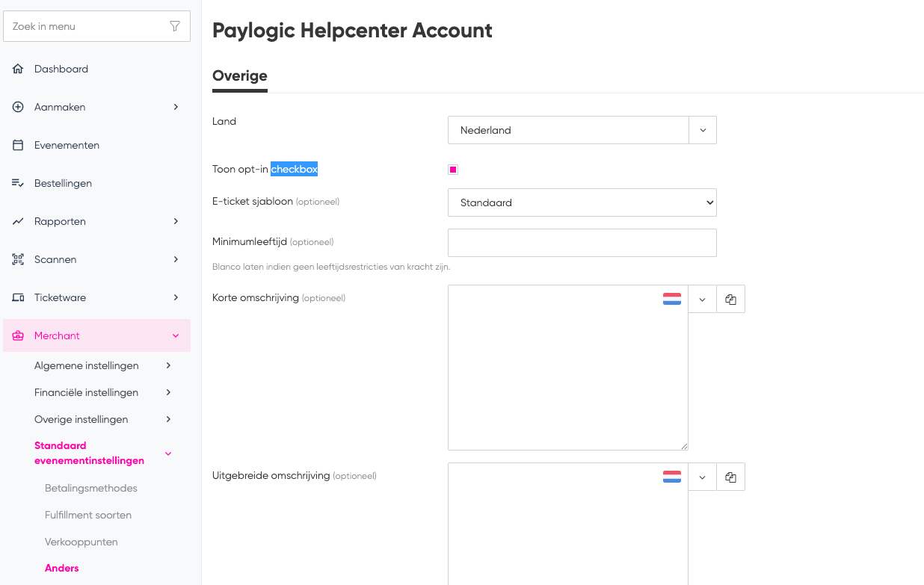Click Dutch flag in Korte omschrijving
Image resolution: width=924 pixels, height=585 pixels.
[x=672, y=299]
